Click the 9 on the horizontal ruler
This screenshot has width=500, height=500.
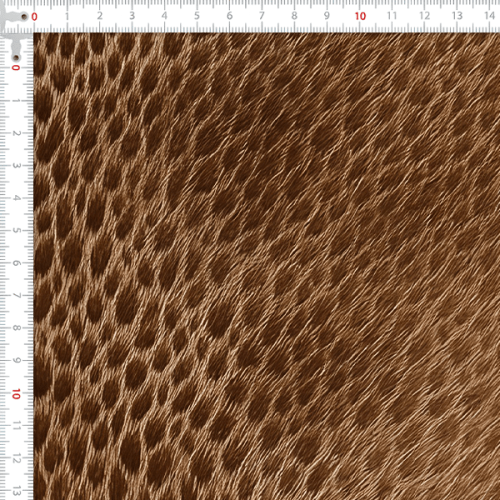click(327, 16)
